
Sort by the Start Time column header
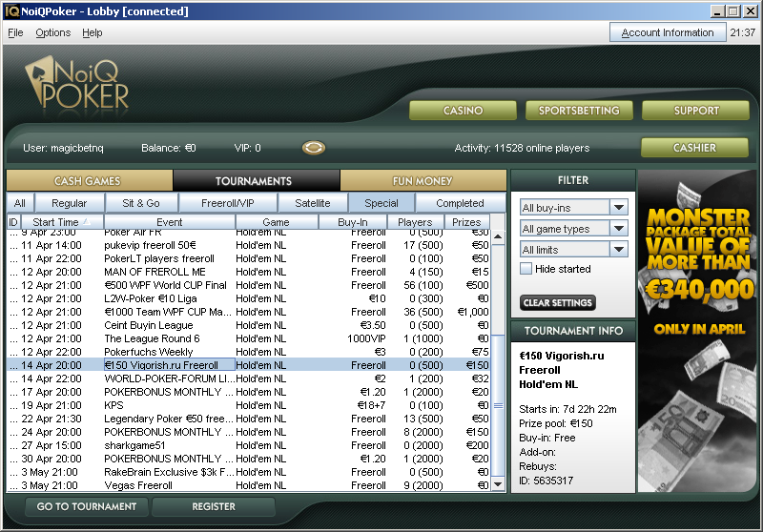(62, 222)
